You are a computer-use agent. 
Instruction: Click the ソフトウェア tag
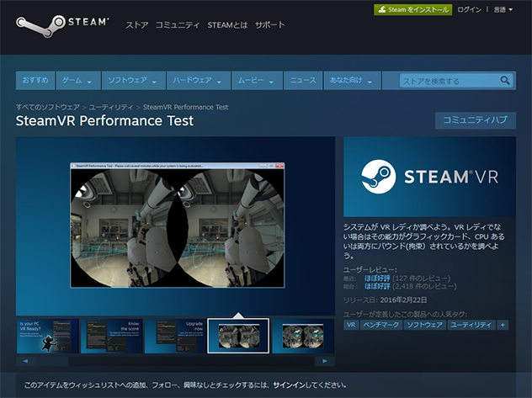425,325
